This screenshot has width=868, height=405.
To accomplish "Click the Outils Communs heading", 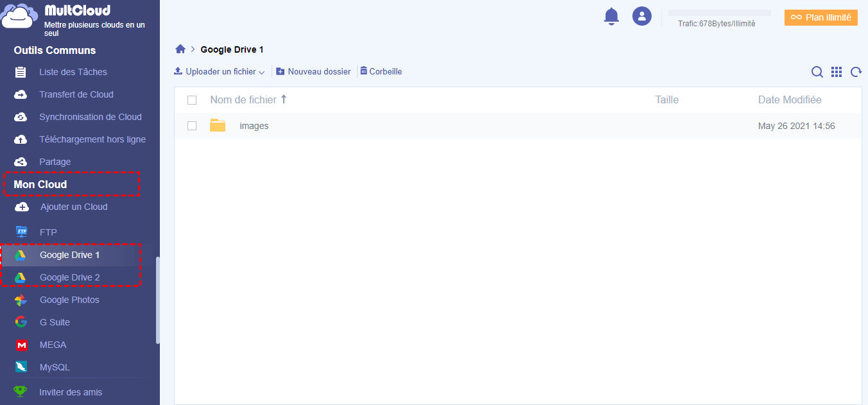I will point(55,50).
